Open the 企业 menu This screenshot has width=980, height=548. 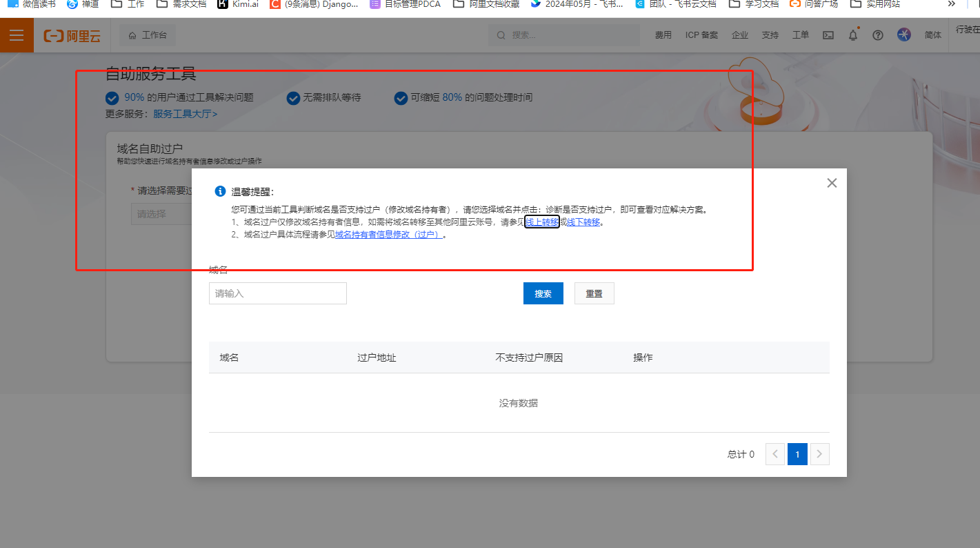point(740,35)
